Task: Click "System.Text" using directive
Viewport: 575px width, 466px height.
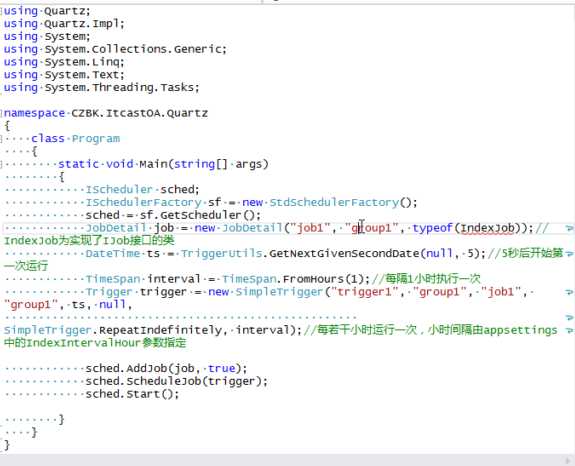Action: [x=83, y=75]
